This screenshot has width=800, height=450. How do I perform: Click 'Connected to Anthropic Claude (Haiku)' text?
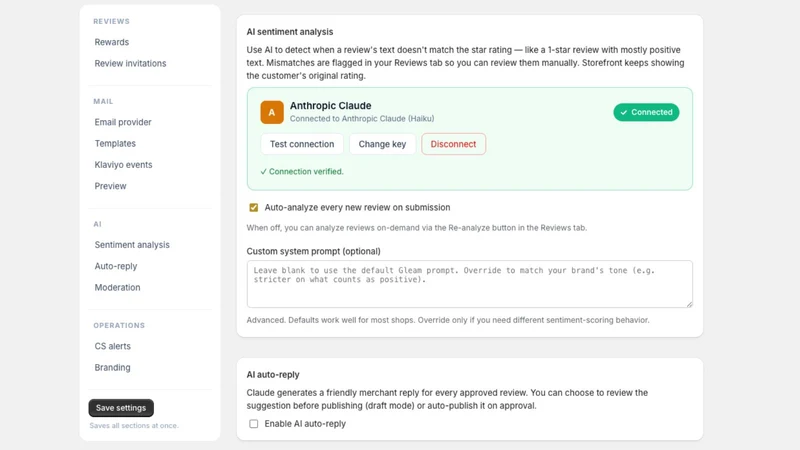coord(362,119)
